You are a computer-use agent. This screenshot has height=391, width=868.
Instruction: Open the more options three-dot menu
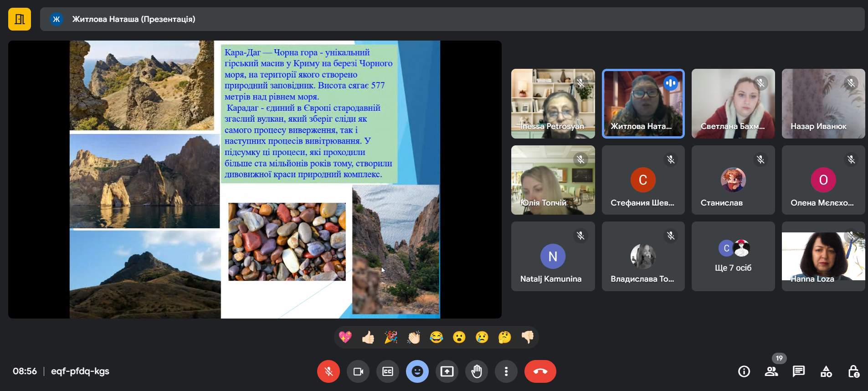coord(506,371)
